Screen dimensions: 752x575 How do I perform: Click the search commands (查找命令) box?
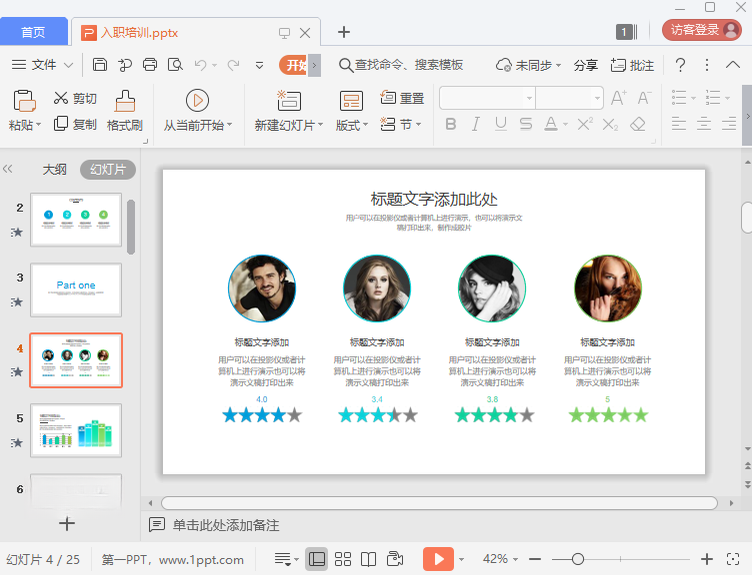(401, 65)
